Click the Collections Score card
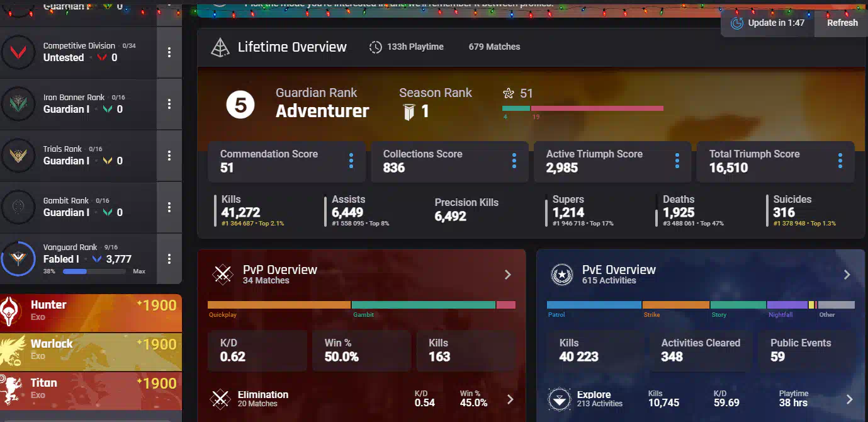The width and height of the screenshot is (868, 422). [449, 162]
